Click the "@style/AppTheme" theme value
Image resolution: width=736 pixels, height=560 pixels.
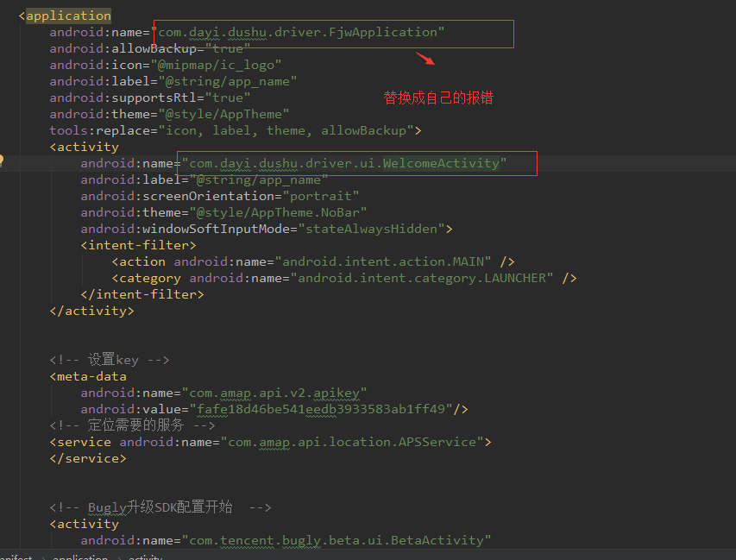tap(223, 115)
